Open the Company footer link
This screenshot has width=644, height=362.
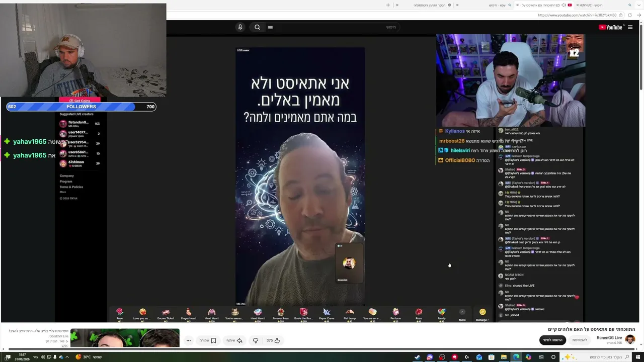(66, 176)
